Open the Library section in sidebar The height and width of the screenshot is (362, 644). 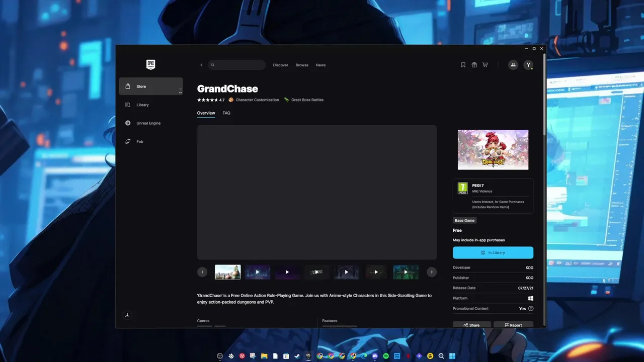[151, 105]
